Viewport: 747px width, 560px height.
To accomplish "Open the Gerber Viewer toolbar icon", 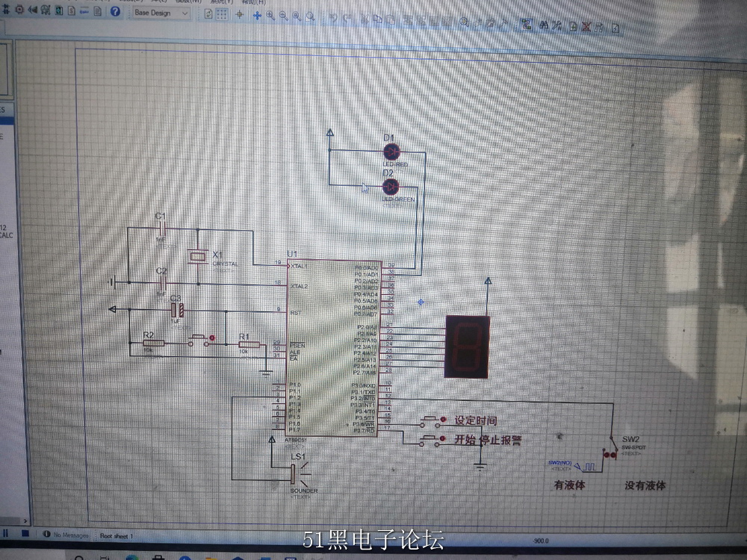I will [46, 10].
